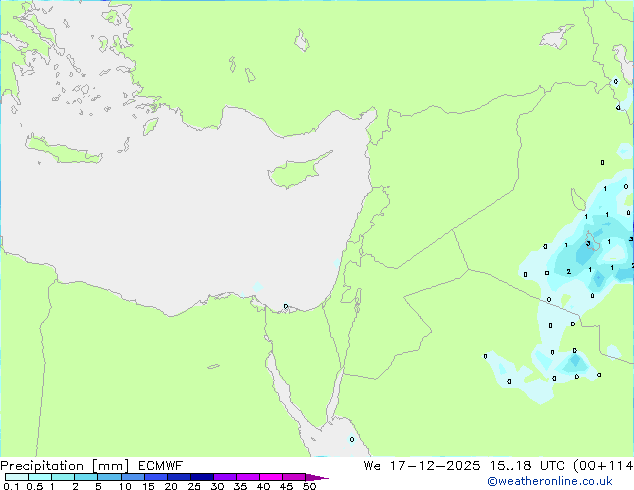Click the above-50 mm legend arrow tip
Viewport: 634px width, 490px height.
click(x=317, y=477)
